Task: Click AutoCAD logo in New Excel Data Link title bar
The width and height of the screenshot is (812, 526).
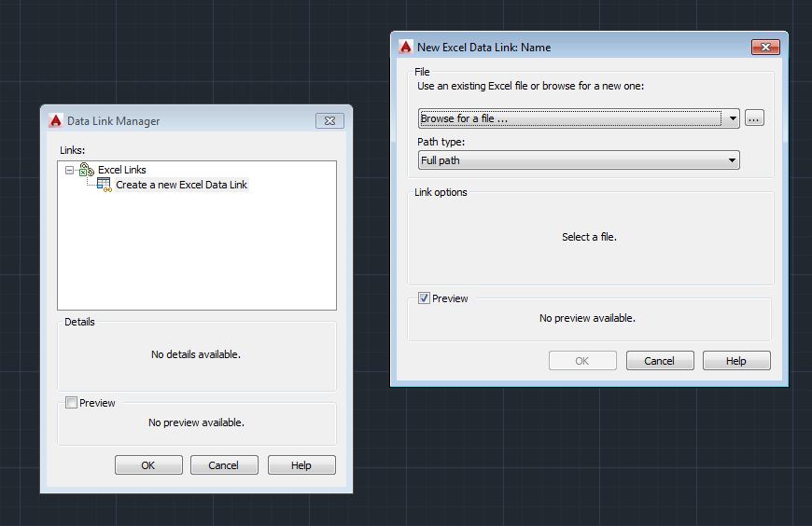Action: pyautogui.click(x=406, y=48)
